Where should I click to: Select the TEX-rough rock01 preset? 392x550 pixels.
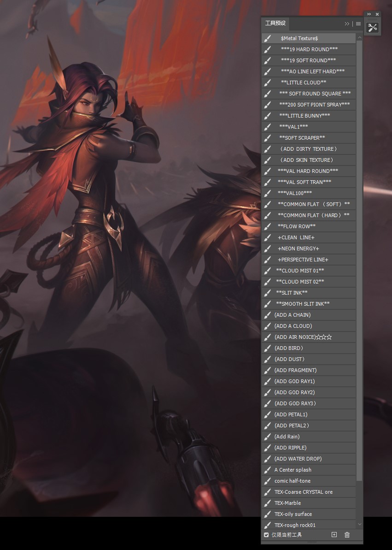point(309,525)
